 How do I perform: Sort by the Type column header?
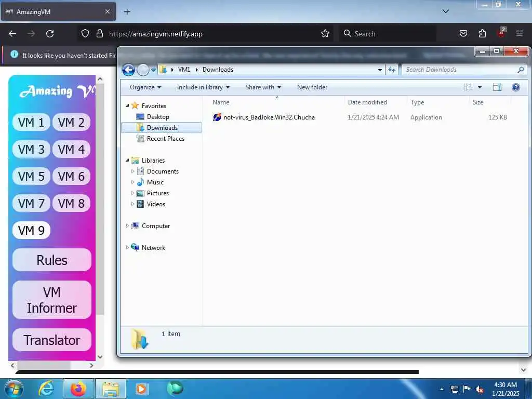[417, 102]
